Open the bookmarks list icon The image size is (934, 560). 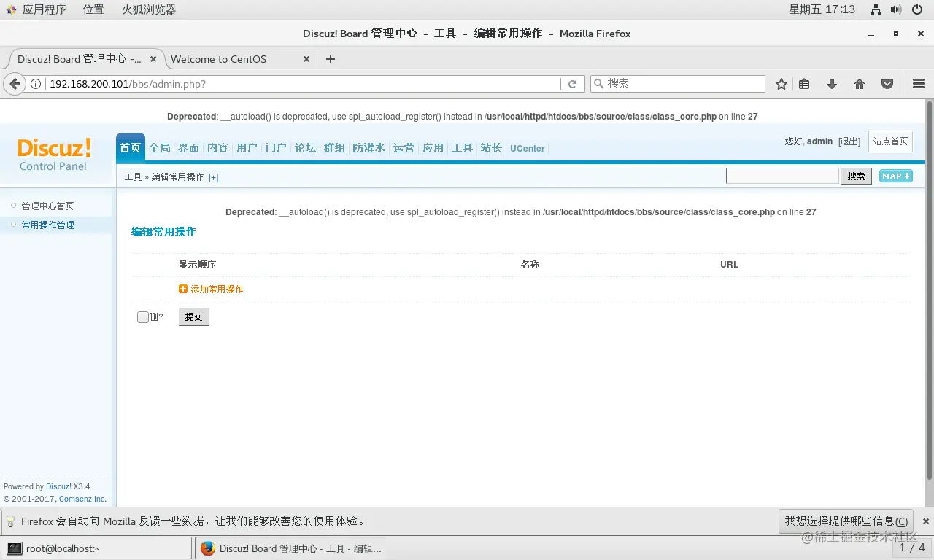(804, 84)
